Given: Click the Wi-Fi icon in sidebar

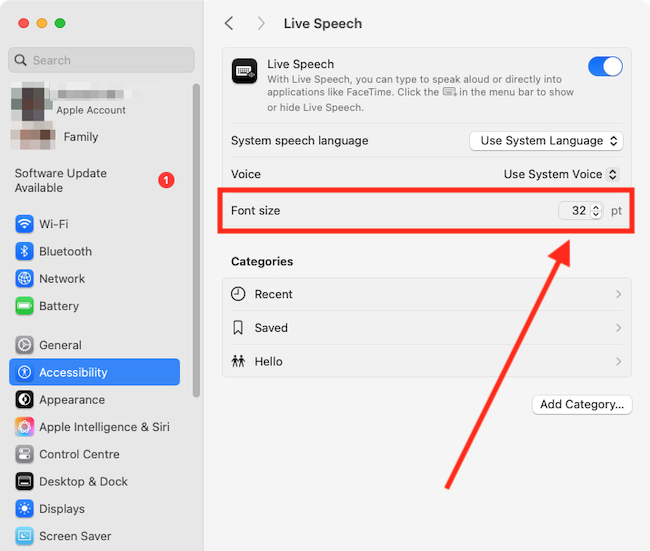Looking at the screenshot, I should pyautogui.click(x=25, y=224).
